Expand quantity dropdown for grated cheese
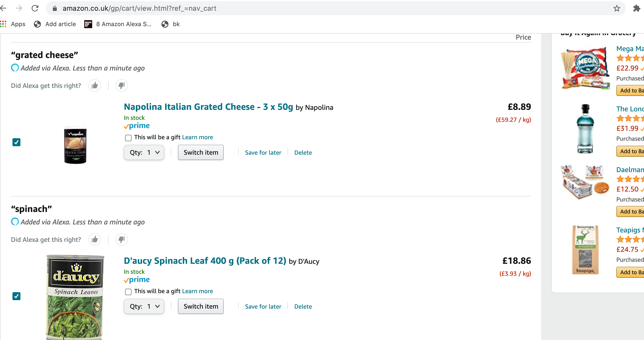644x340 pixels. click(144, 152)
